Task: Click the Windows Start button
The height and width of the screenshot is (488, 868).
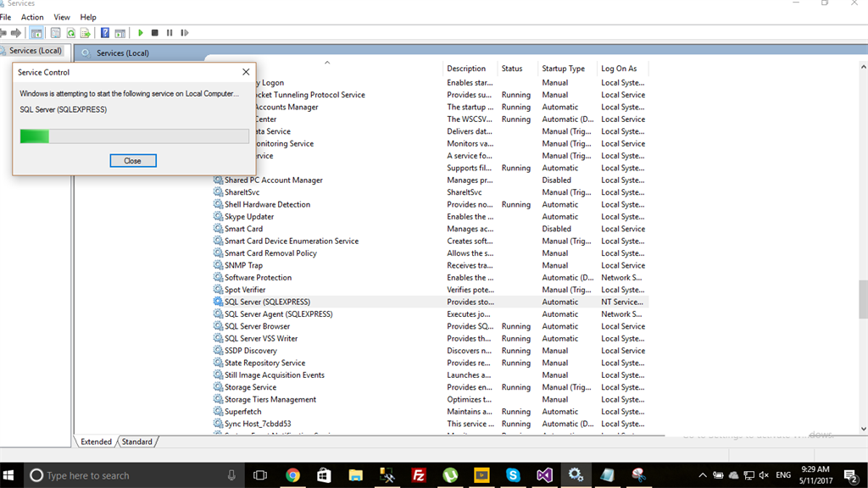Action: tap(8, 475)
